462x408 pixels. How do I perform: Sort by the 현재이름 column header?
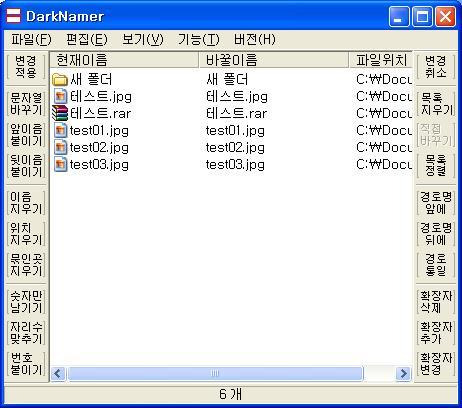point(124,60)
